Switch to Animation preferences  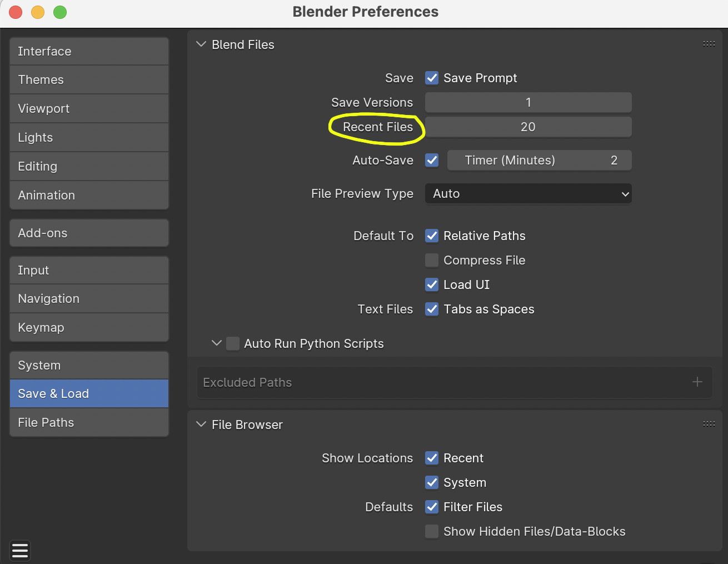[89, 195]
